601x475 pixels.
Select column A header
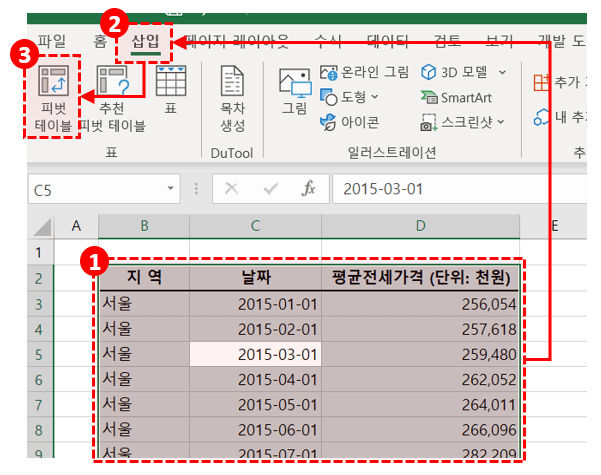click(x=76, y=226)
